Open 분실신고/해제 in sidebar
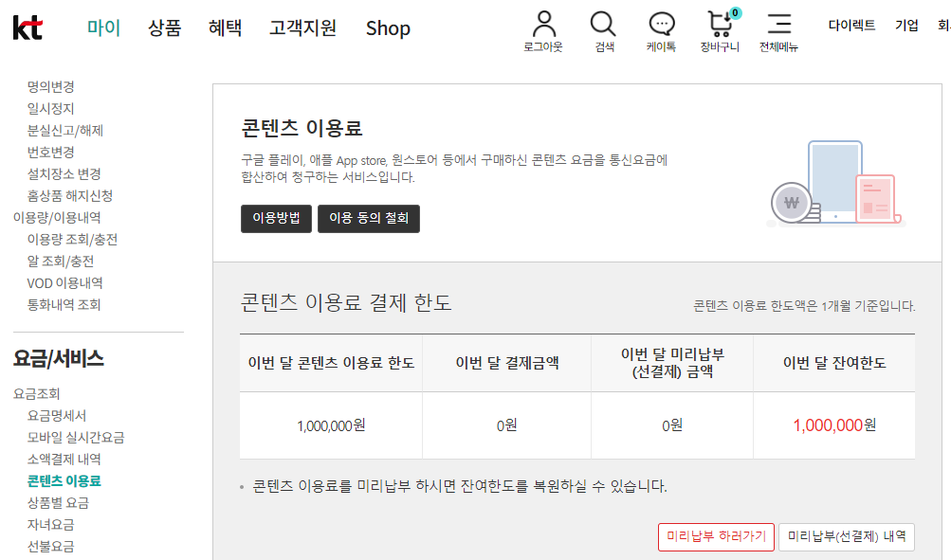951x560 pixels. (x=64, y=131)
